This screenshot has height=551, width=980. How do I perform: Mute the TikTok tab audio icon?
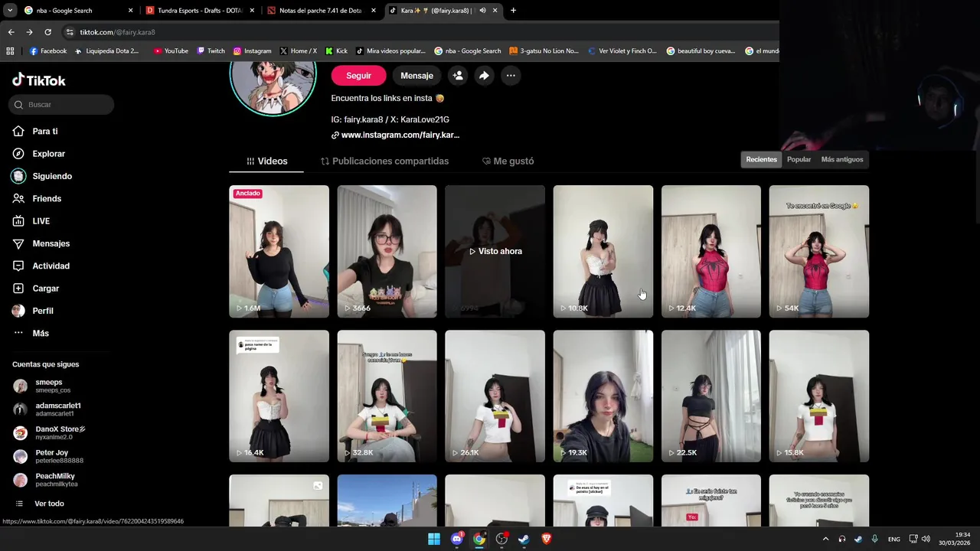(x=482, y=11)
